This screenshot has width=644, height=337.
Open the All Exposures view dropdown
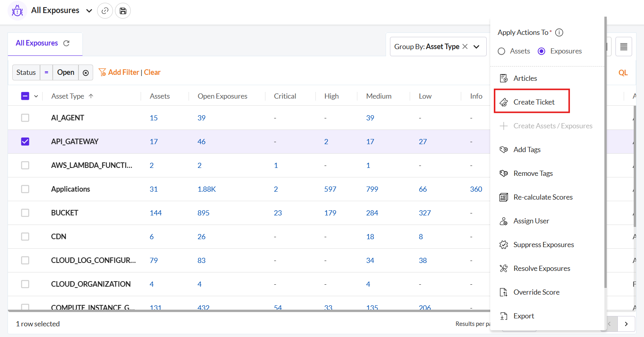coord(89,11)
